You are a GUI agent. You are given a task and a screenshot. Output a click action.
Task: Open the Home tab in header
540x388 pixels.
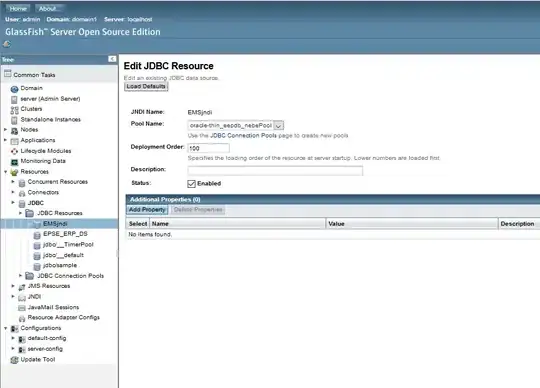point(18,8)
